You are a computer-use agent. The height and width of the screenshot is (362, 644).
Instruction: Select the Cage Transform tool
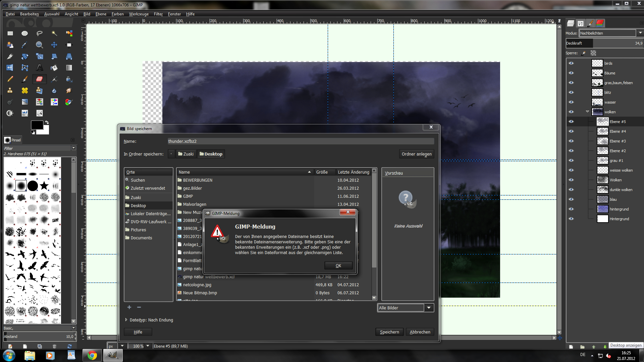pos(25,68)
